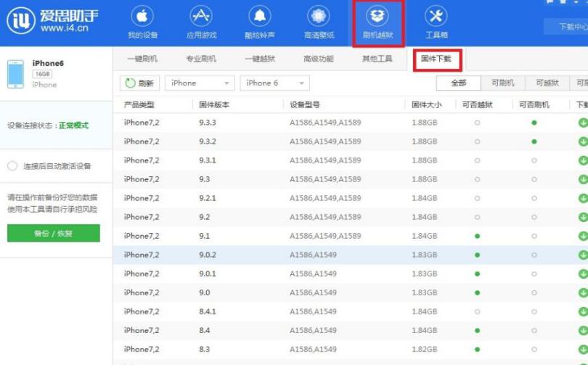588x365 pixels.
Task: Select the 可刷机 filter
Action: [503, 83]
